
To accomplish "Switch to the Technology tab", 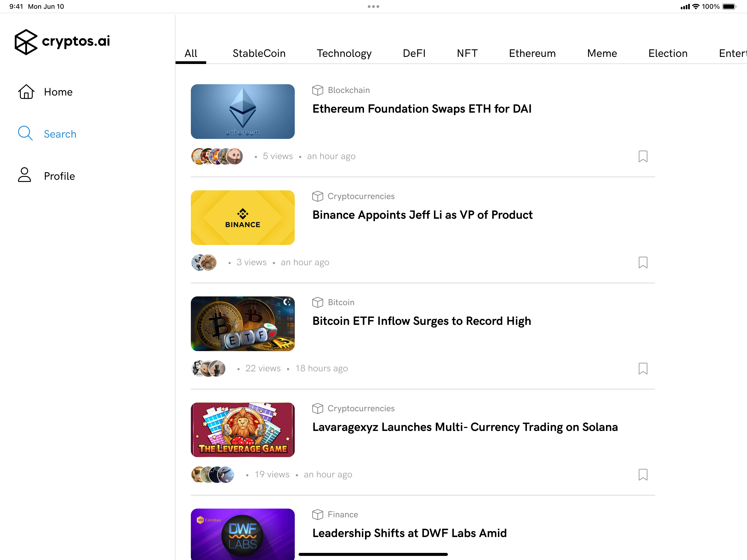I will [344, 53].
